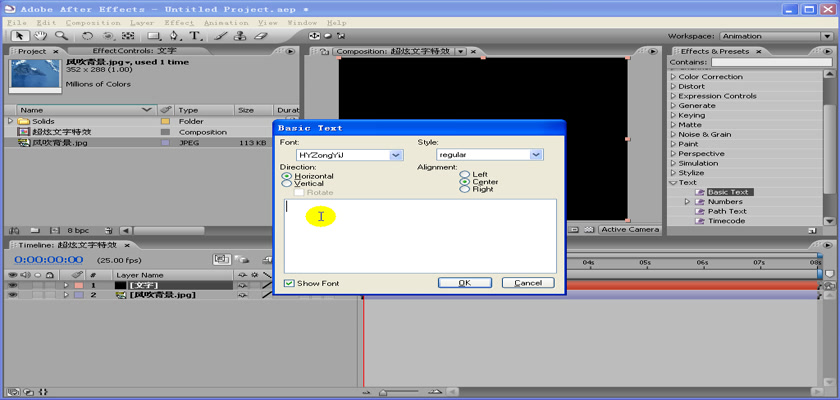The width and height of the screenshot is (840, 400).
Task: Select the arrow Selection tool
Action: click(x=20, y=36)
